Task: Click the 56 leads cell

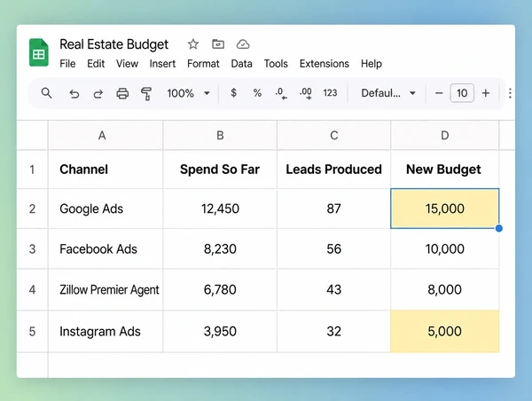Action: 334,249
